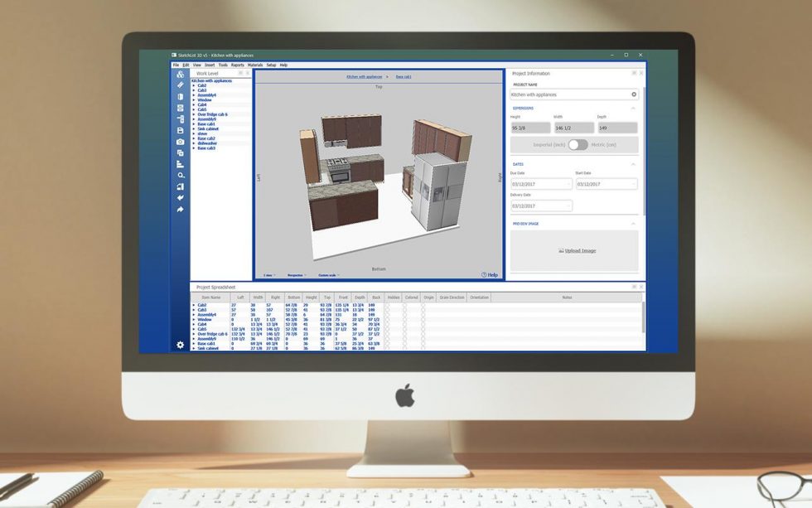This screenshot has height=508, width=812.
Task: Open the Due Date dropdown
Action: click(x=568, y=184)
